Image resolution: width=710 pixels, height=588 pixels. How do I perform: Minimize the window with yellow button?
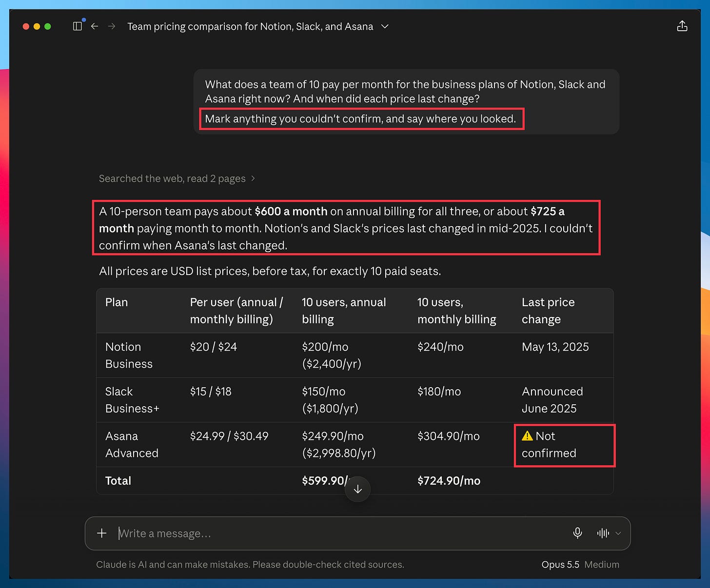tap(37, 26)
